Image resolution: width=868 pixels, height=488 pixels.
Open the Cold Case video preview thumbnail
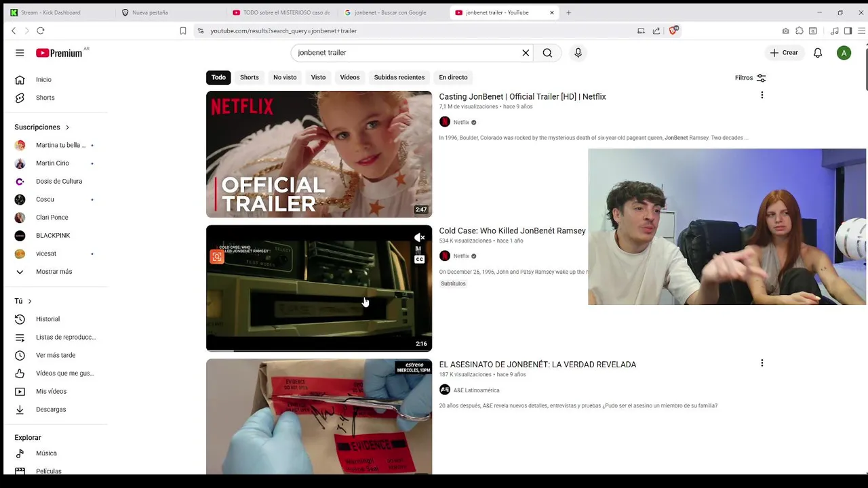pyautogui.click(x=319, y=288)
